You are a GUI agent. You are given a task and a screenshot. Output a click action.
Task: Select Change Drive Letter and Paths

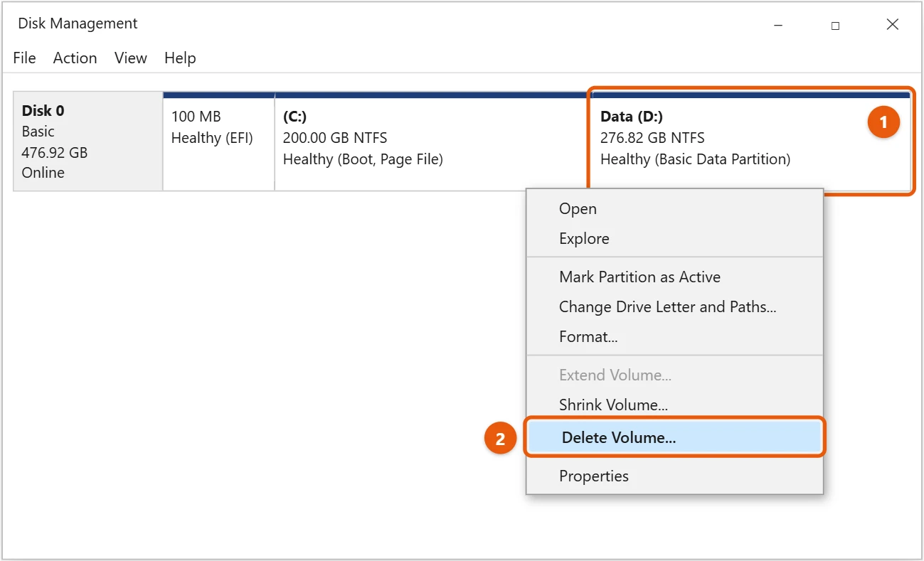click(x=674, y=307)
